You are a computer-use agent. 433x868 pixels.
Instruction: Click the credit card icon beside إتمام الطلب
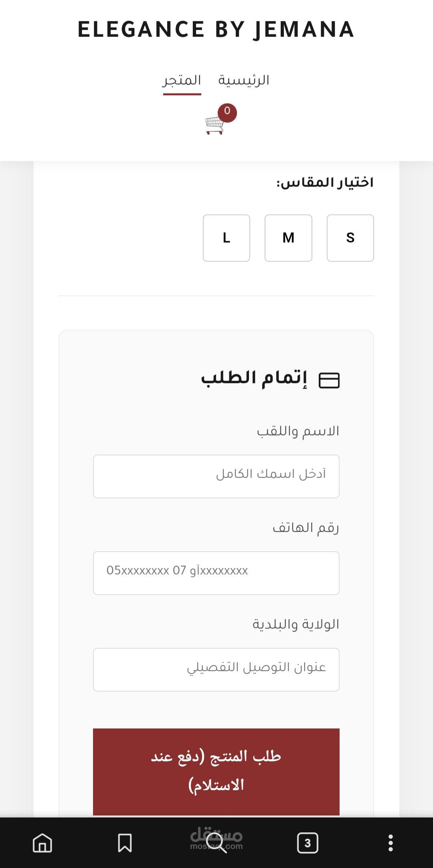329,380
